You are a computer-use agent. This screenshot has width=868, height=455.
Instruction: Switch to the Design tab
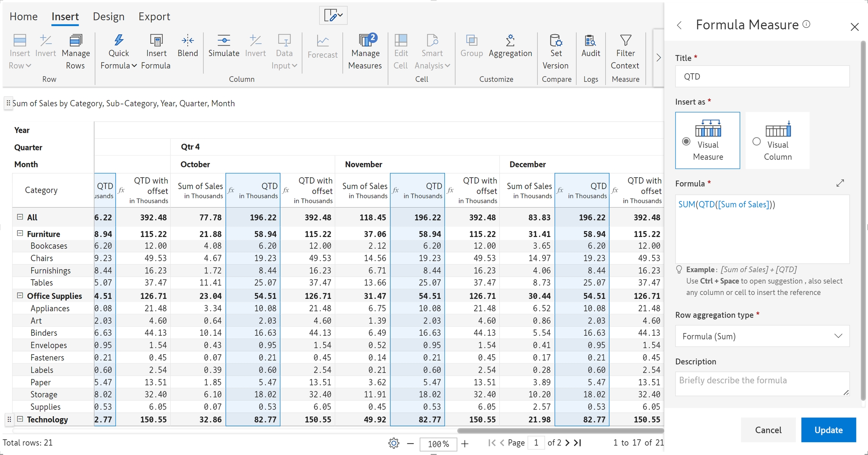[x=108, y=17]
